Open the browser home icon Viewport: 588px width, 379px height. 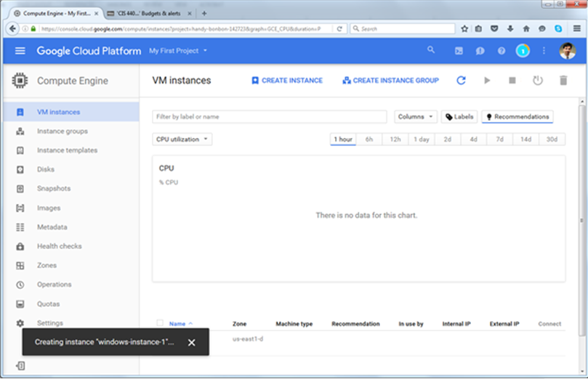[526, 29]
